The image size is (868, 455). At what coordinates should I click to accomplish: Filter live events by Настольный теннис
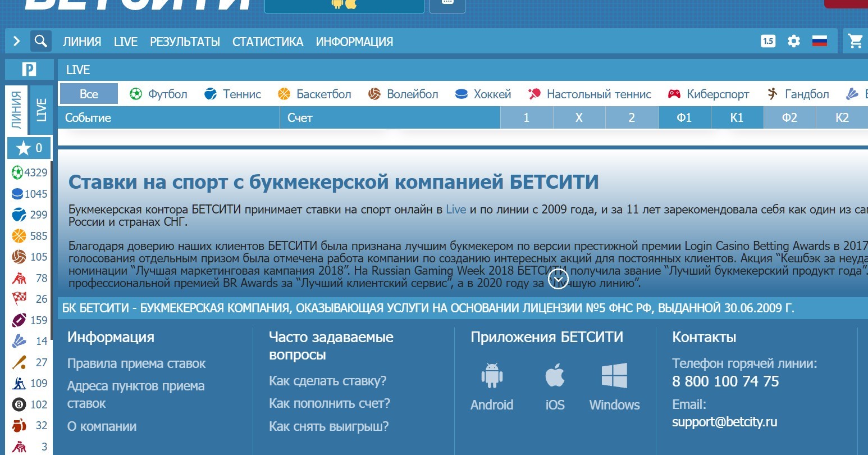pos(590,94)
